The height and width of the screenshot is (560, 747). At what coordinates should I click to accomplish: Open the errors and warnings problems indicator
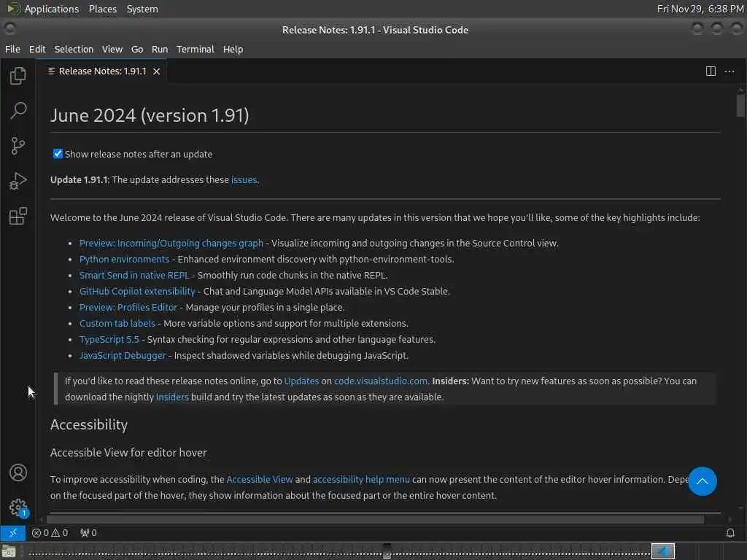click(x=50, y=533)
